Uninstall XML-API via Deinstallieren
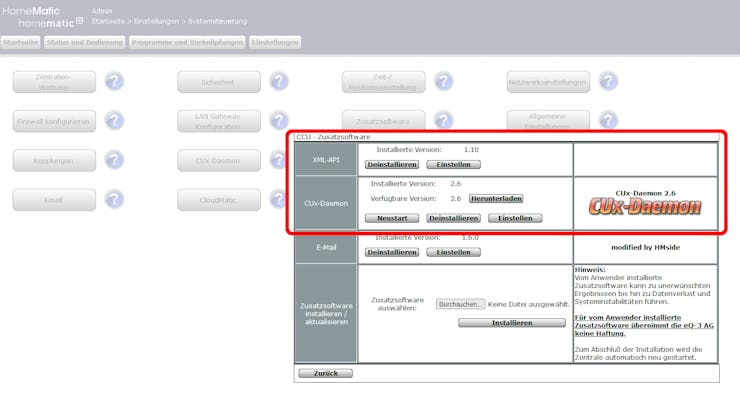 point(392,164)
